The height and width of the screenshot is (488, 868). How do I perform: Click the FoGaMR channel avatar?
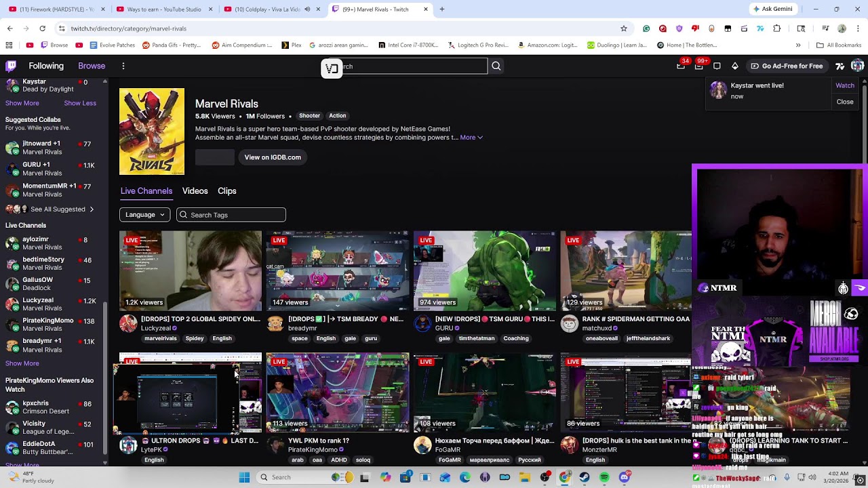coord(422,445)
